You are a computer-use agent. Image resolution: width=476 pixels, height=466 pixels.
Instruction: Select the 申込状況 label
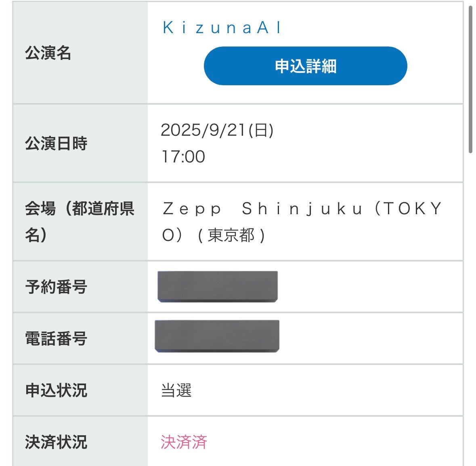[56, 390]
